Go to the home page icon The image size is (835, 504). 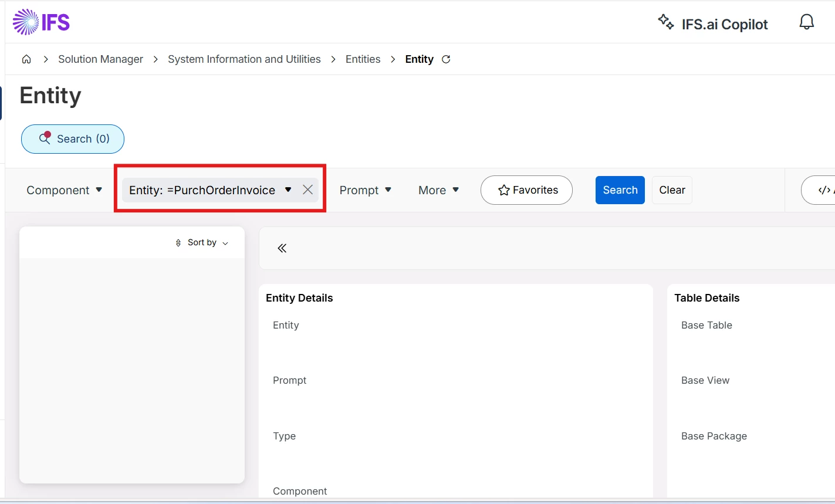26,59
